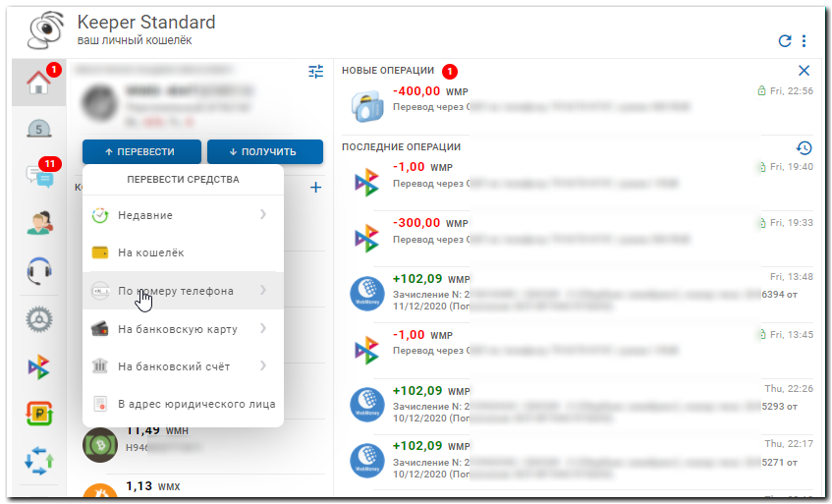Close the new operations panel
832x504 pixels.
pyautogui.click(x=804, y=71)
